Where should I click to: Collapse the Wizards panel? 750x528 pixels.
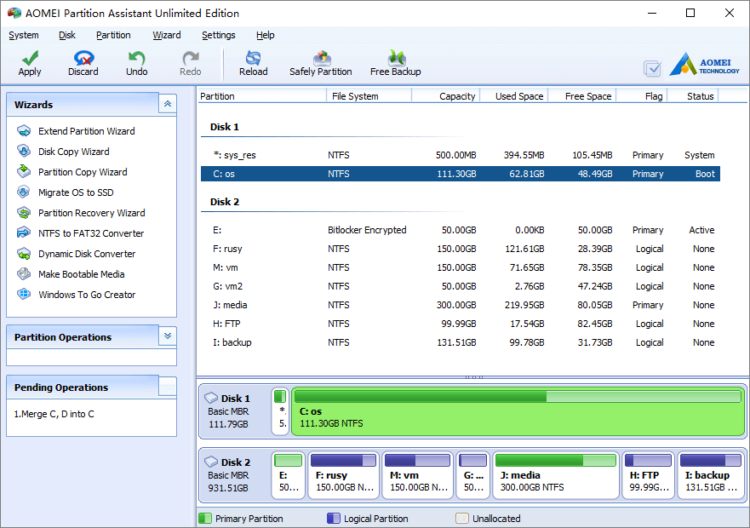click(x=167, y=104)
